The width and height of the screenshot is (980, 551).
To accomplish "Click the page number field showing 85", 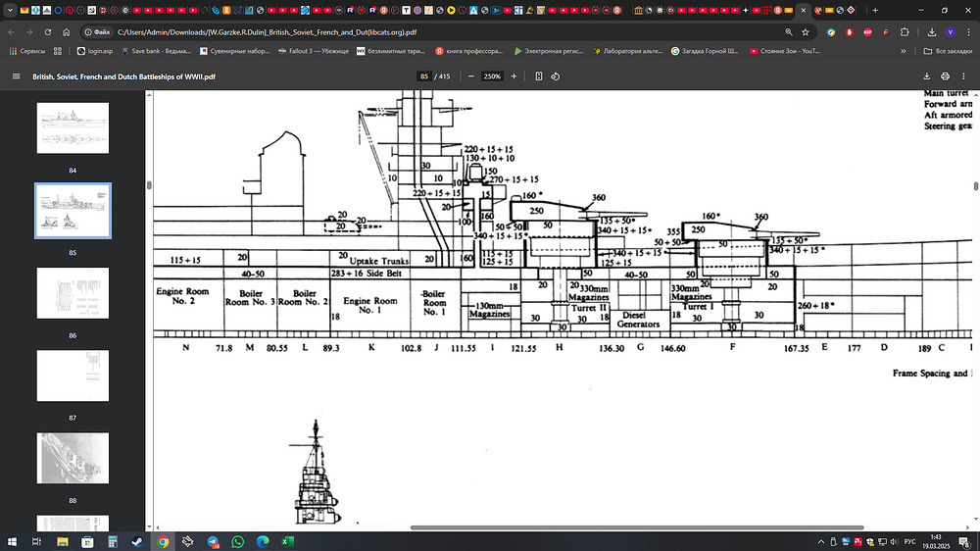I will [x=423, y=76].
